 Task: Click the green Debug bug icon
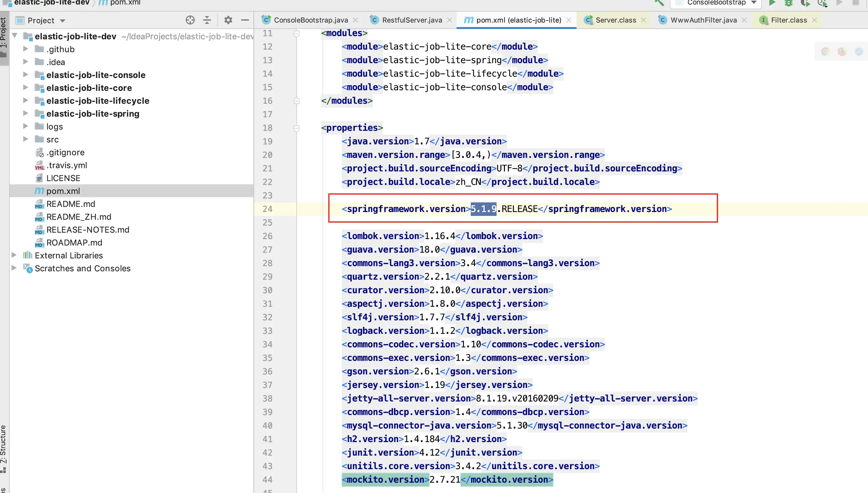(x=789, y=3)
